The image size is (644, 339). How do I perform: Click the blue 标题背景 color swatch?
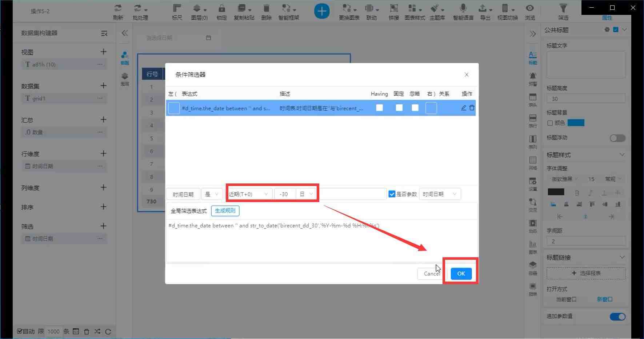576,123
